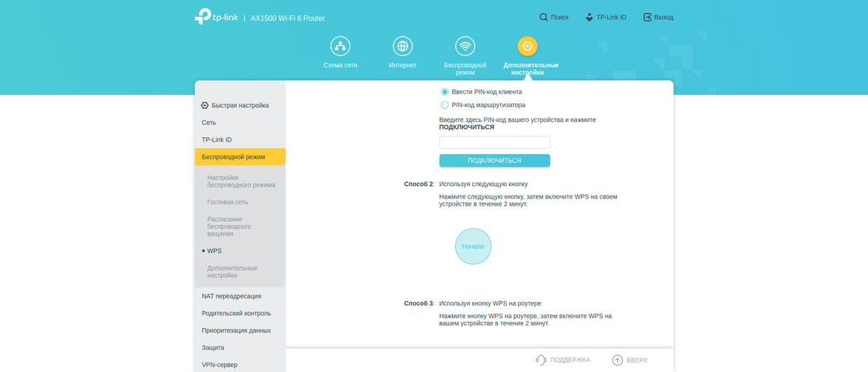Click the Поиск search magnifier icon
This screenshot has width=868, height=372.
pyautogui.click(x=543, y=17)
